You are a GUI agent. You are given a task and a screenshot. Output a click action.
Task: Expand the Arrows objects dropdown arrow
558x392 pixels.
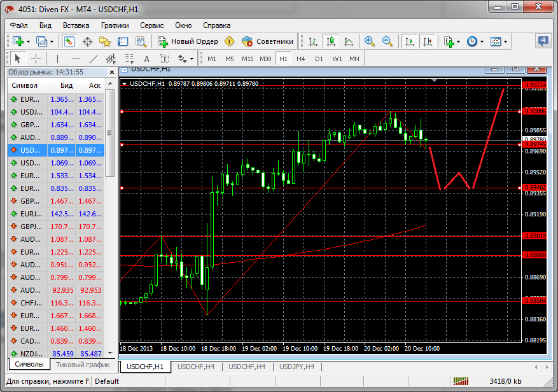click(192, 59)
